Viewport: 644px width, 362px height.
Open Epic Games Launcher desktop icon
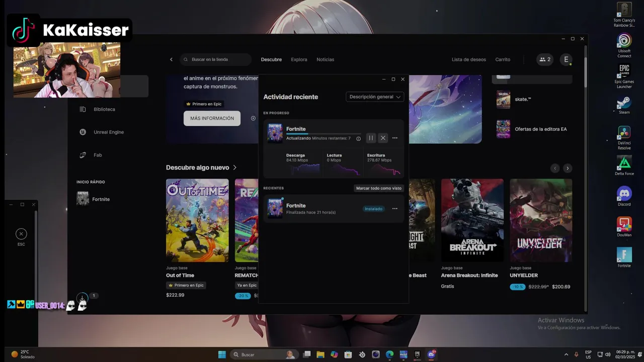click(x=624, y=76)
